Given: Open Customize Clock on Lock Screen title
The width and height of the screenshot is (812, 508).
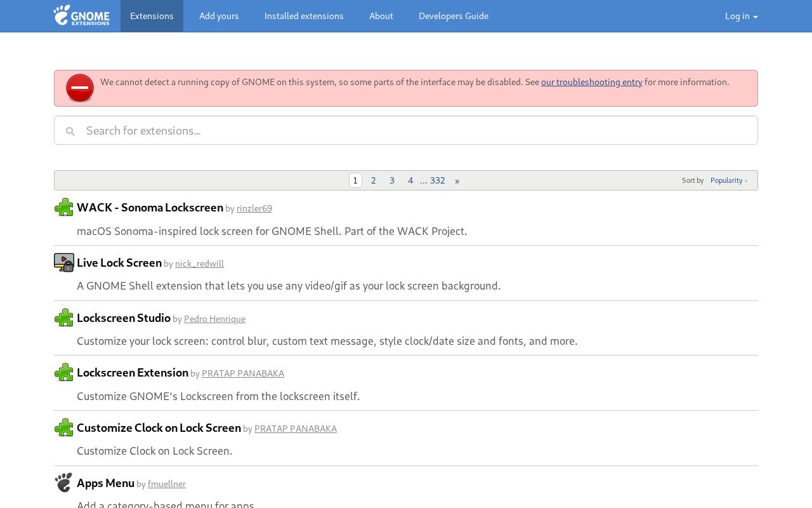Looking at the screenshot, I should [x=159, y=428].
